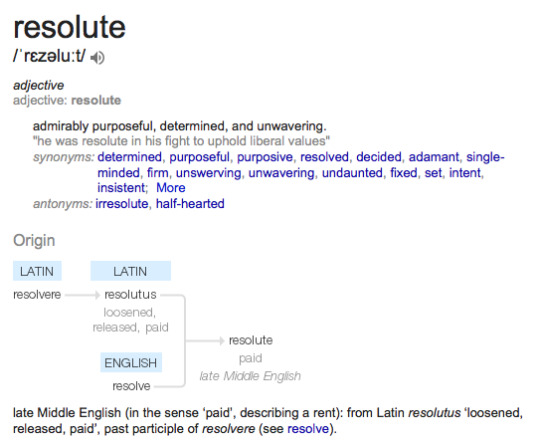540x445 pixels.
Task: Select 'resolvere' in the origin diagram
Action: [37, 295]
